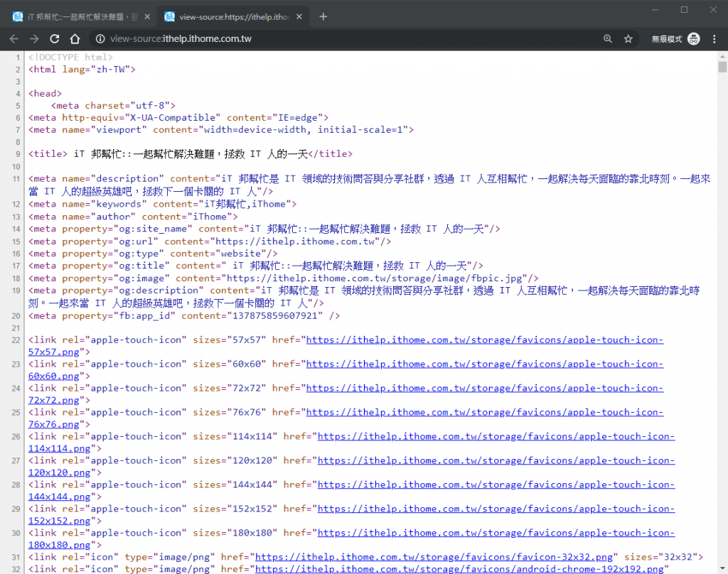Open the browser home page

click(x=75, y=39)
